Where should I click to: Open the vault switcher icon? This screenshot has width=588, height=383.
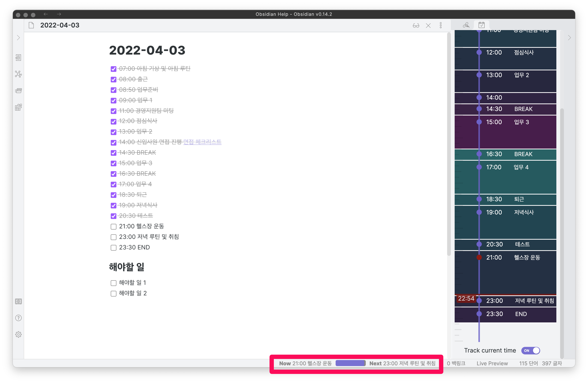coord(18,301)
